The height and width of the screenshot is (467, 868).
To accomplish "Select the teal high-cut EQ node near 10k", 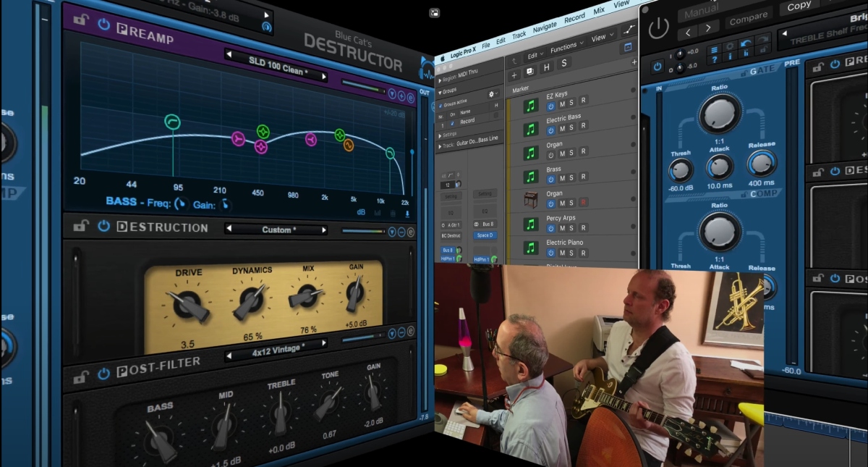I will [390, 153].
